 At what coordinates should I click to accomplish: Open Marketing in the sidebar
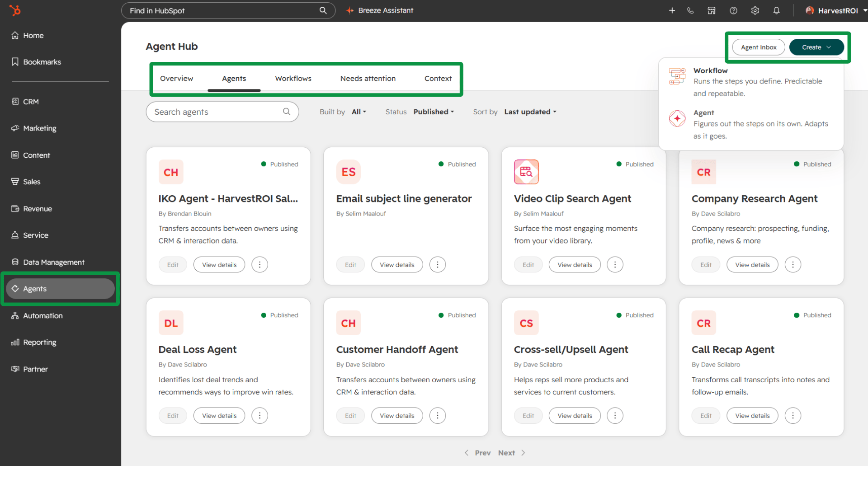34,128
